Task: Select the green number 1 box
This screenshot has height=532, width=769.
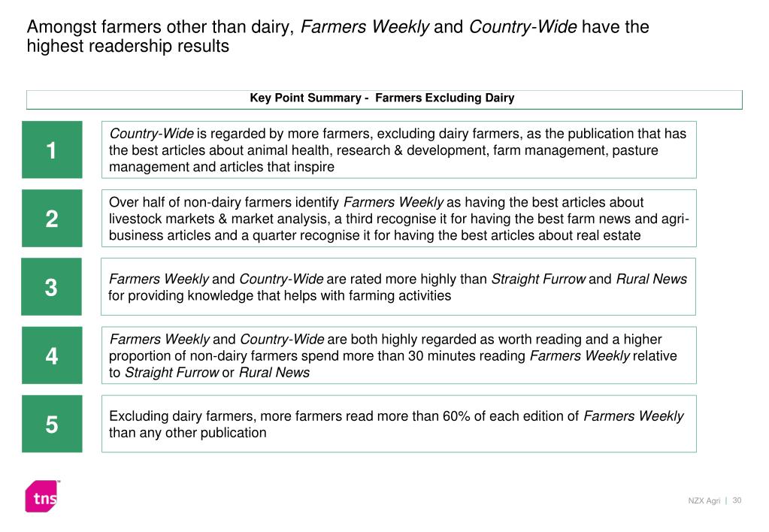Action: point(52,150)
